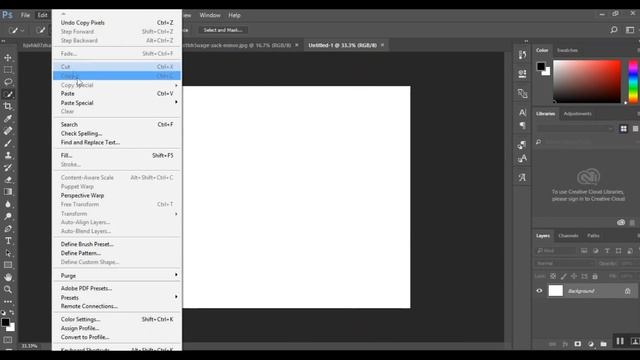This screenshot has width=640, height=360.
Task: Open the layer blend mode dropdown
Action: tap(564, 264)
